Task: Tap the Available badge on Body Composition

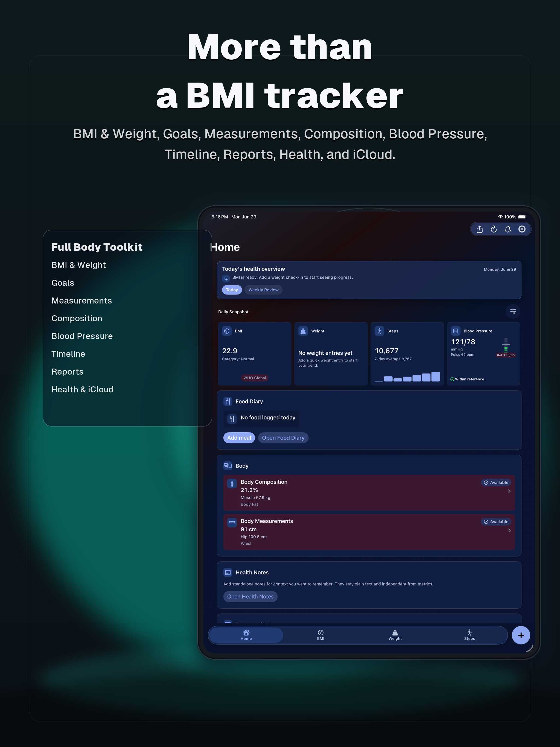Action: click(496, 483)
